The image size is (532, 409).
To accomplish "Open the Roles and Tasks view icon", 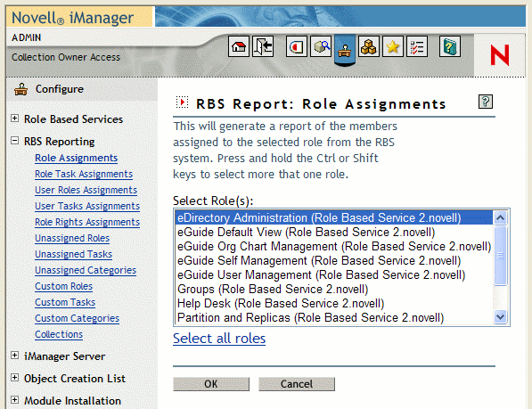I will (297, 46).
